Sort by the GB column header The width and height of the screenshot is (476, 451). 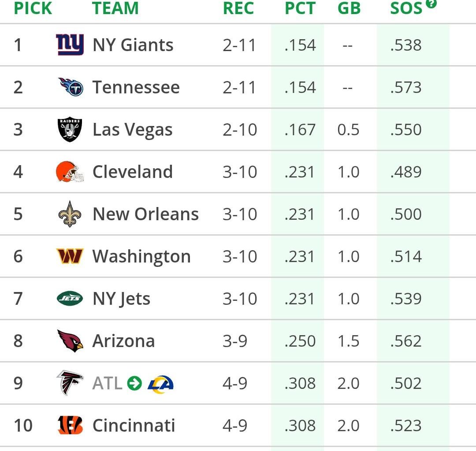click(x=349, y=8)
